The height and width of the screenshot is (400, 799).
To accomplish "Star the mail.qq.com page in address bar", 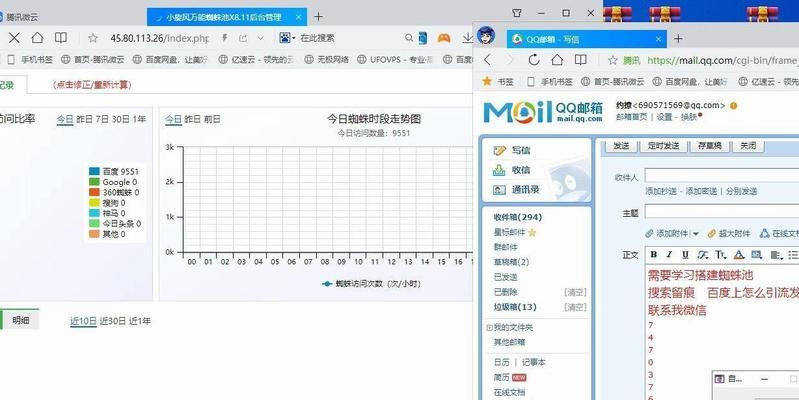I will click(612, 60).
